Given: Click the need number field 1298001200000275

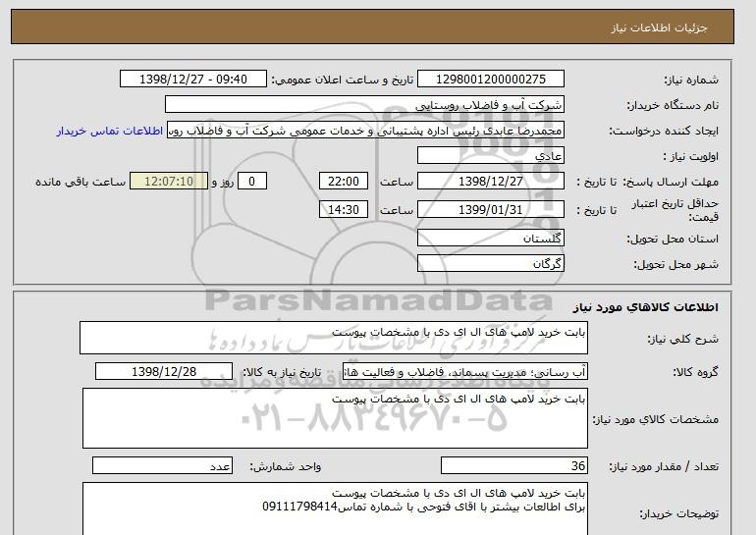Looking at the screenshot, I should (x=490, y=80).
